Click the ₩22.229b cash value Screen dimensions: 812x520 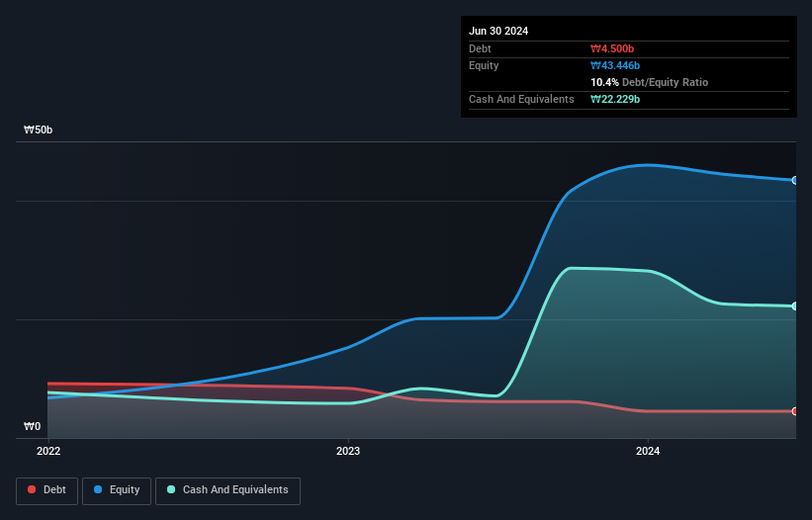[x=615, y=99]
